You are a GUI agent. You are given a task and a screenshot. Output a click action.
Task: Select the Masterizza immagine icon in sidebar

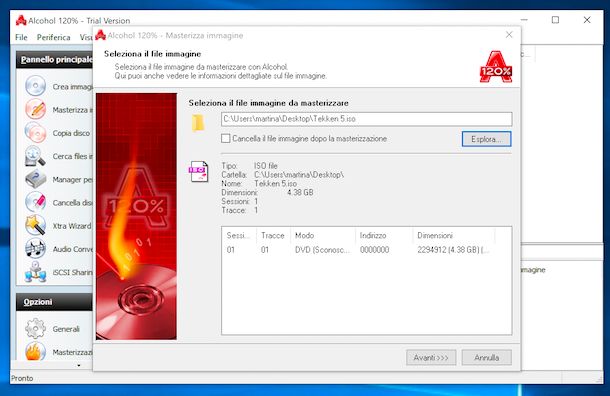click(x=35, y=109)
